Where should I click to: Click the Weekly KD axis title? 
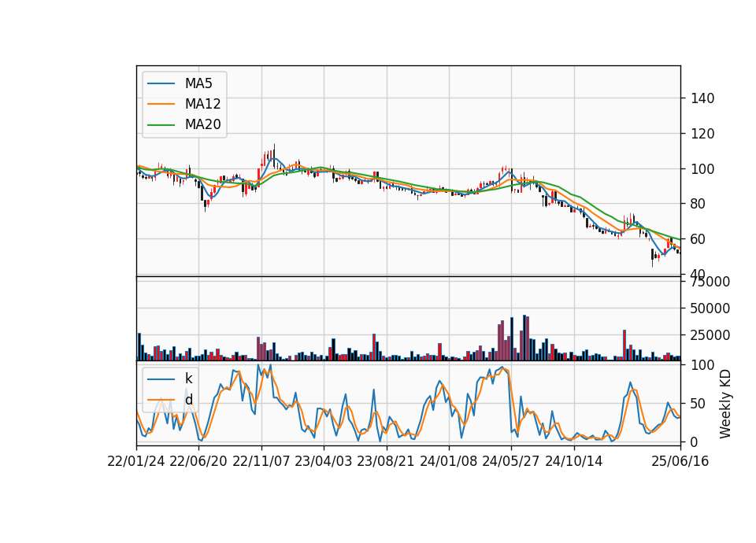725,404
